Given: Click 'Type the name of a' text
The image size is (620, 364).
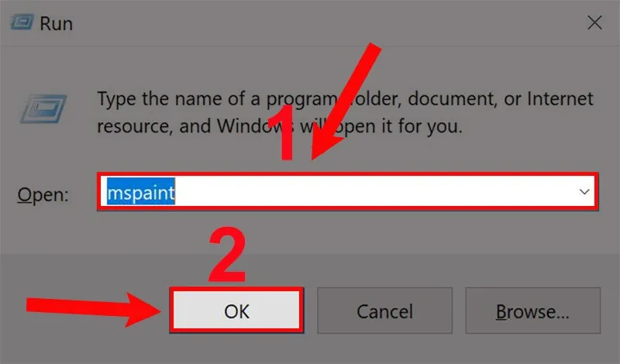Looking at the screenshot, I should 179,99.
